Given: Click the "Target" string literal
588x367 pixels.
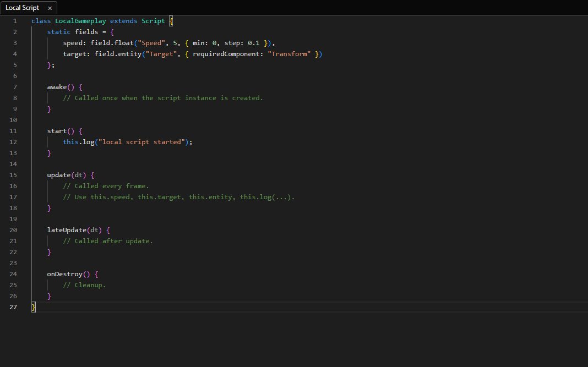Looking at the screenshot, I should tap(161, 54).
